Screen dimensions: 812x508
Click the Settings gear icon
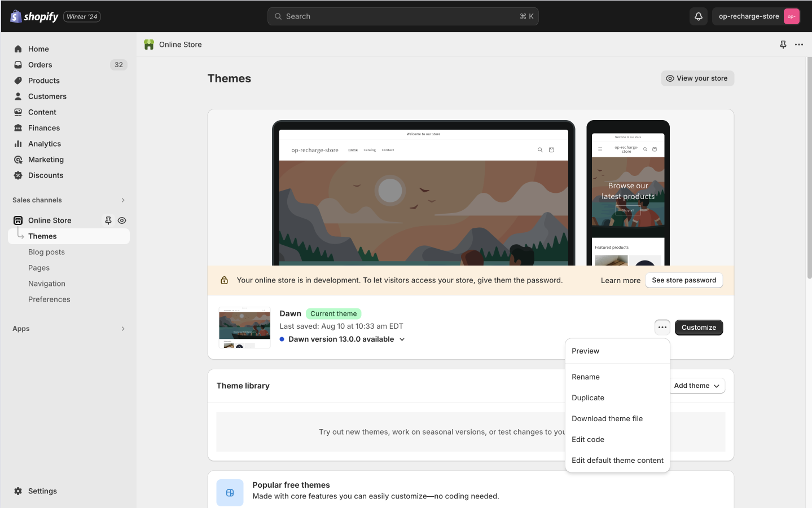(18, 491)
